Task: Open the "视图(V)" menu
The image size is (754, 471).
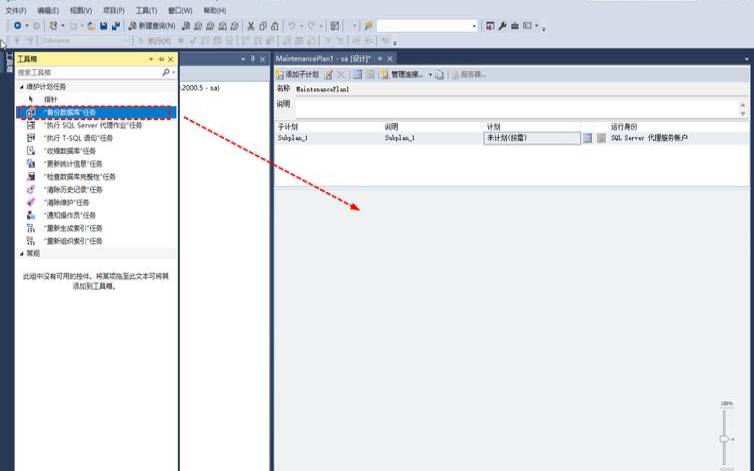Action: pyautogui.click(x=81, y=10)
